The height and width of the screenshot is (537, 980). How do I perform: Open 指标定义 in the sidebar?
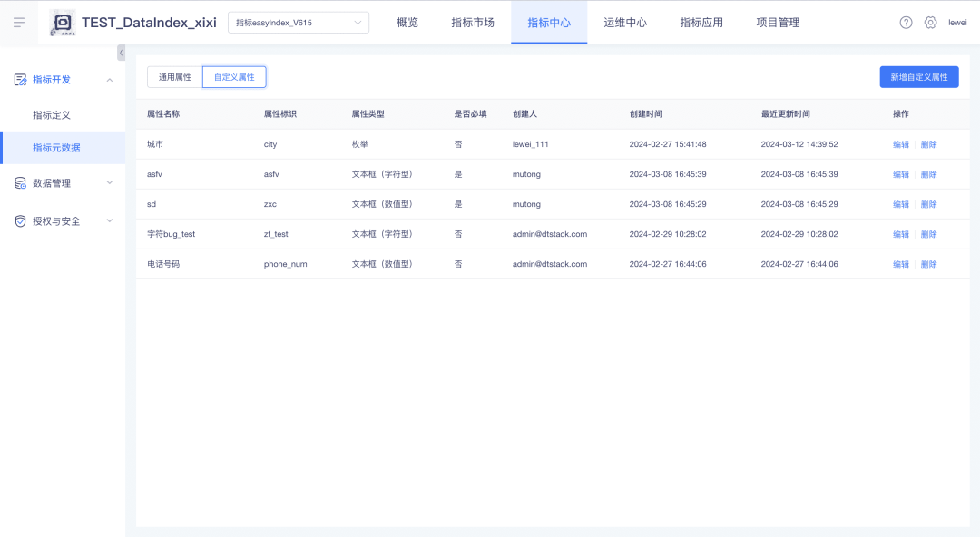tap(51, 115)
